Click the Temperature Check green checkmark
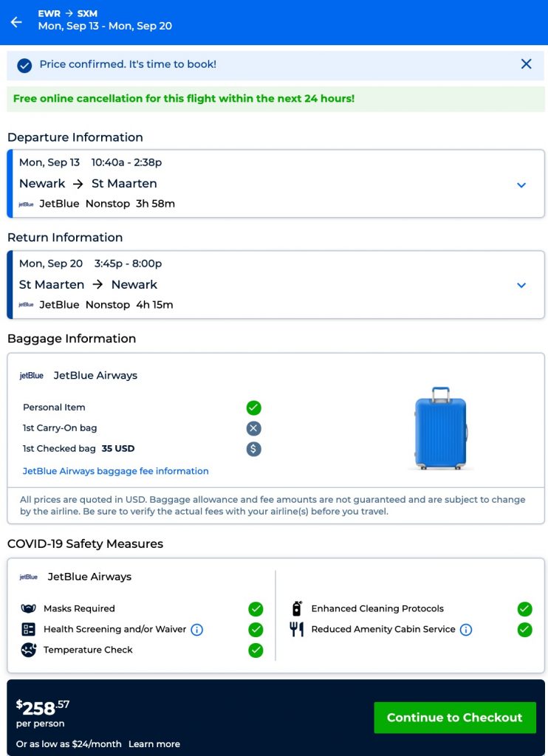This screenshot has width=548, height=756. tap(256, 650)
